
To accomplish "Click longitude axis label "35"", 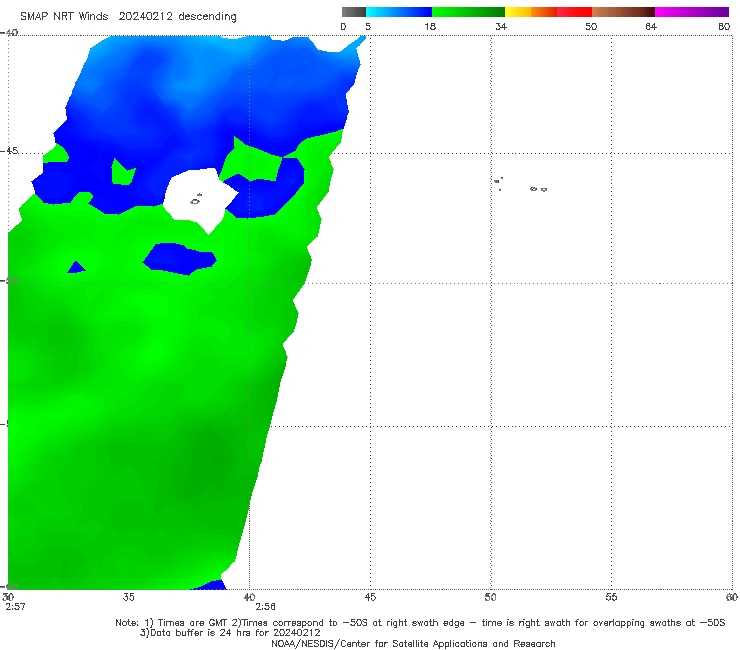I will (128, 597).
